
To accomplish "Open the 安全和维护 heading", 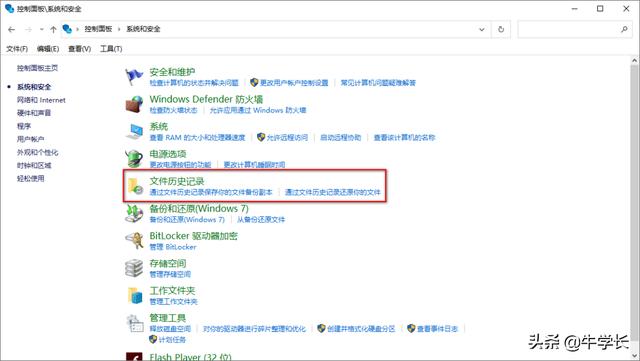I will click(x=172, y=72).
